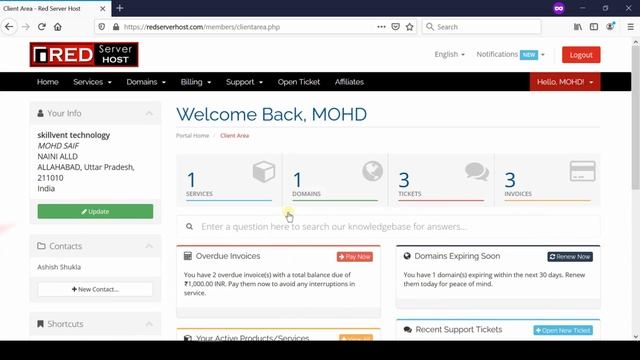Image resolution: width=640 pixels, height=360 pixels.
Task: Save page to Pocket icon
Action: click(396, 27)
